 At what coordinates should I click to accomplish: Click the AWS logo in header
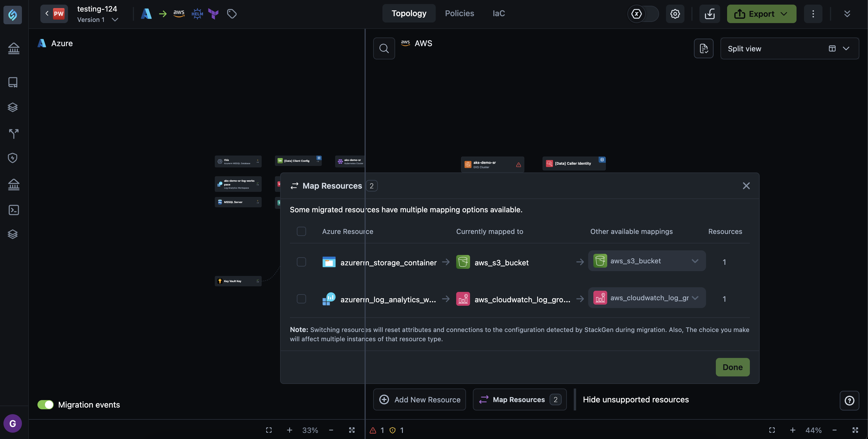click(179, 14)
